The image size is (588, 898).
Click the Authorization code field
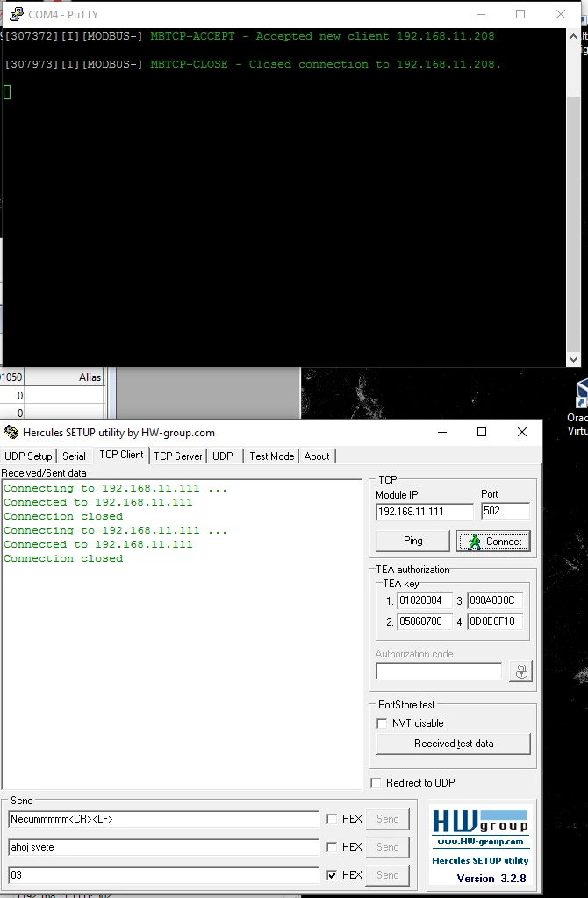[x=439, y=671]
